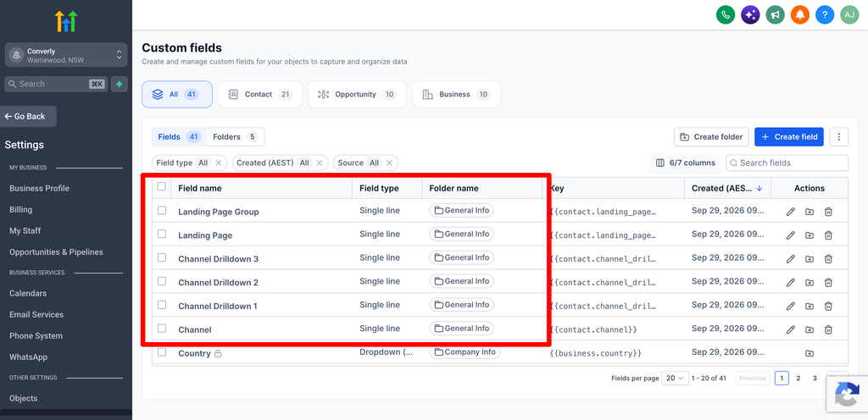Edit the Channel Drilldown 1 field
Image resolution: width=868 pixels, height=420 pixels.
click(791, 307)
